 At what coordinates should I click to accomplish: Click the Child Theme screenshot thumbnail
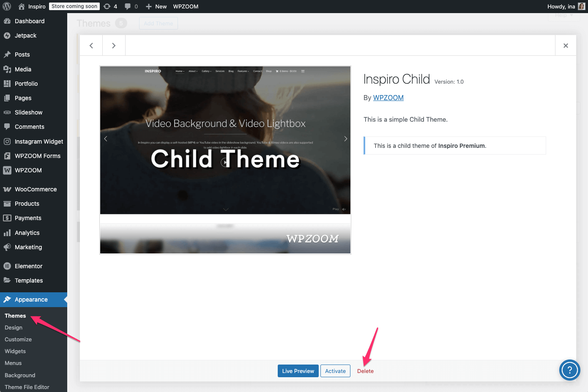tap(225, 160)
